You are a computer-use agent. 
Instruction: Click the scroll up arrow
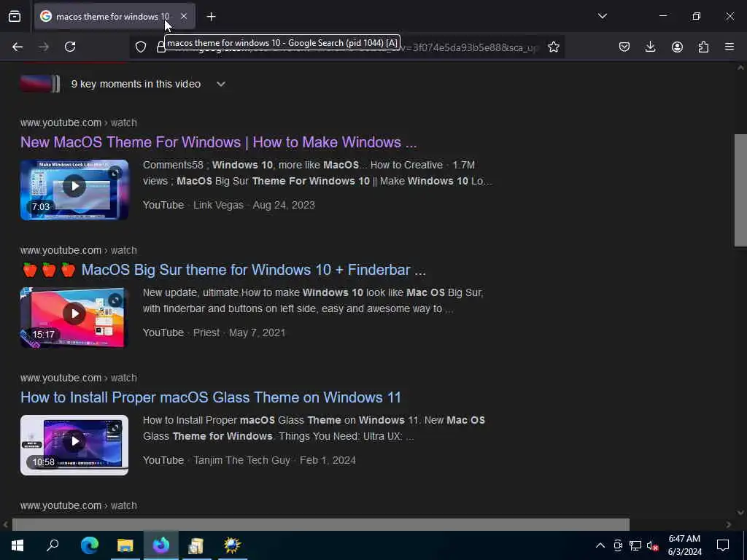click(x=740, y=68)
